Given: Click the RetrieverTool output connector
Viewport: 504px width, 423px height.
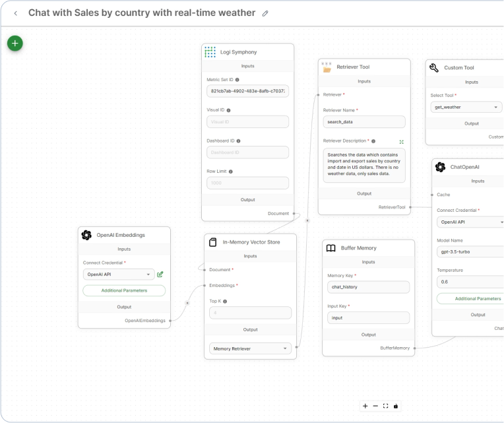Looking at the screenshot, I should point(410,207).
